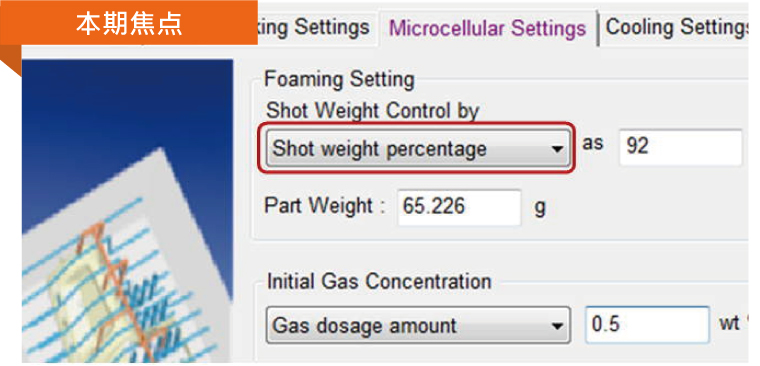Click the Initial Gas Concentration group label

[379, 282]
